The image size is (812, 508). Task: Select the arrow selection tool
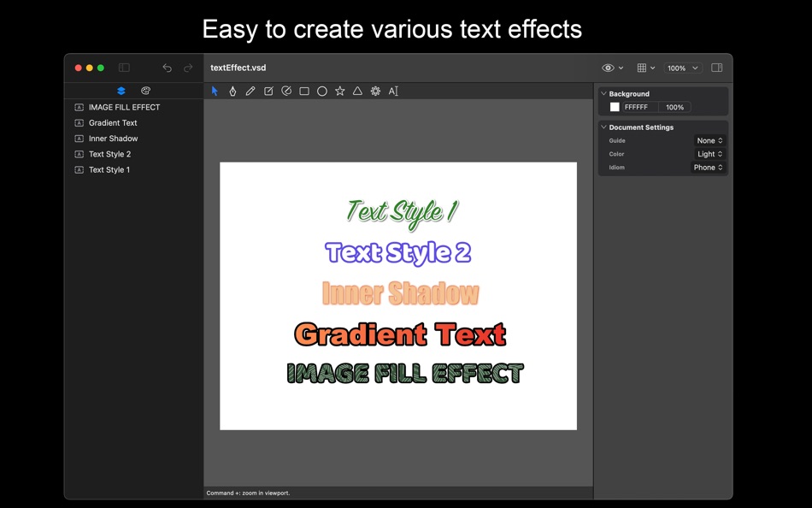[x=215, y=92]
